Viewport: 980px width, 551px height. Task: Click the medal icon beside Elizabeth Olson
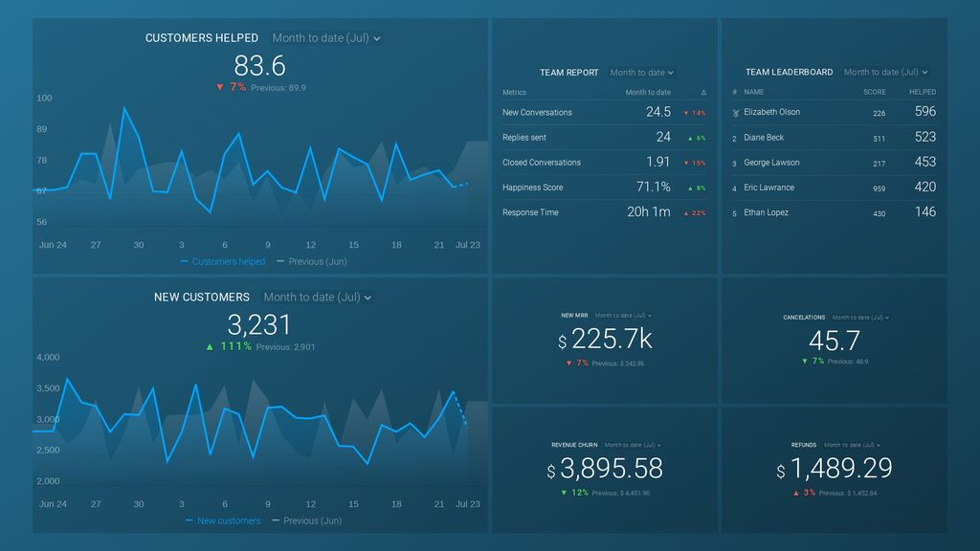[736, 113]
